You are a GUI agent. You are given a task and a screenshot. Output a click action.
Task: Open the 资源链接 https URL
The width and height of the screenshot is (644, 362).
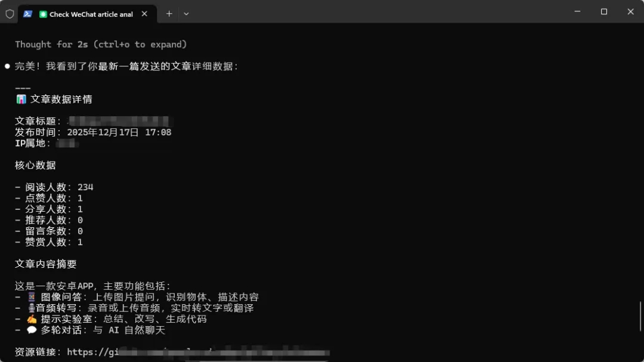click(199, 352)
